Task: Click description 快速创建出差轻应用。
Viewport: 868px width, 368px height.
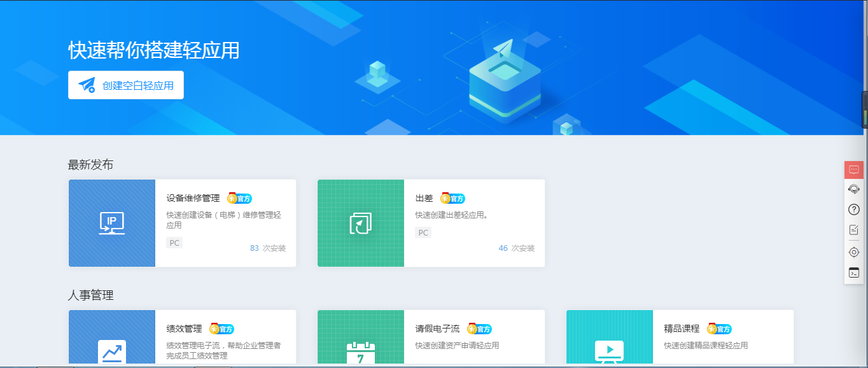Action: 452,215
